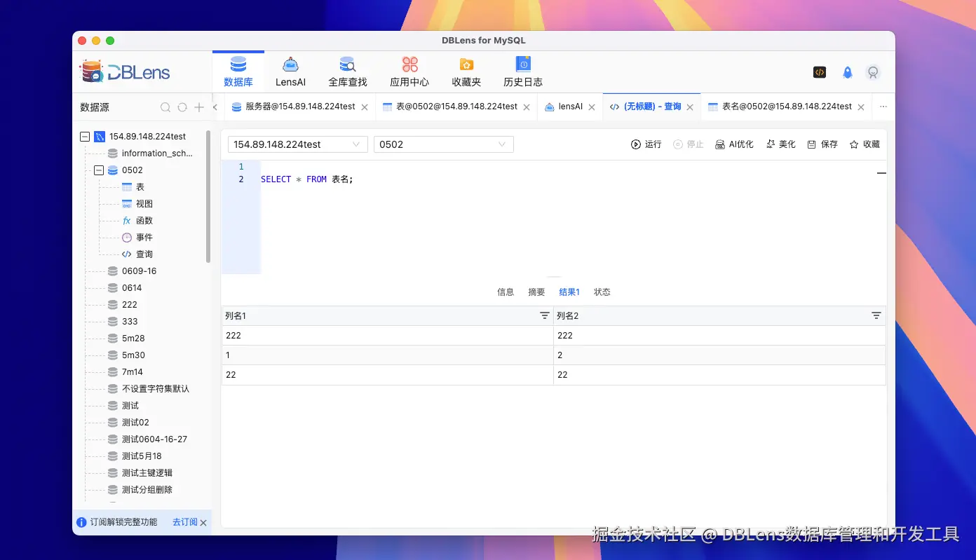Click cell 2 in column 列名2
The image size is (976, 560).
[x=719, y=355]
